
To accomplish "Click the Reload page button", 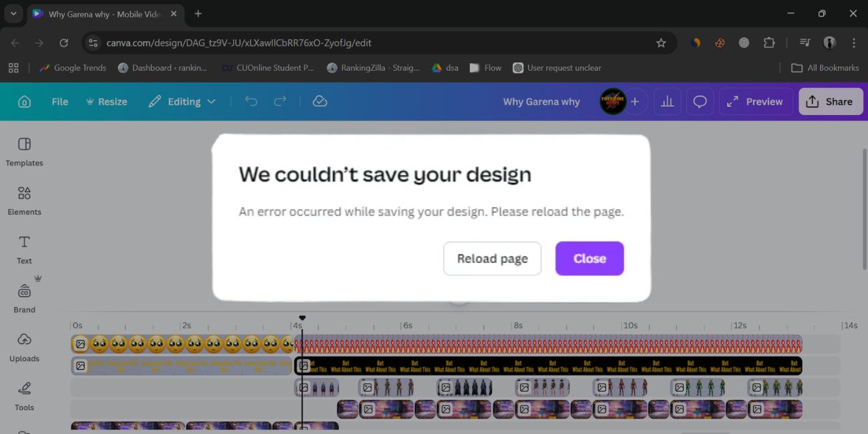I will (x=492, y=258).
